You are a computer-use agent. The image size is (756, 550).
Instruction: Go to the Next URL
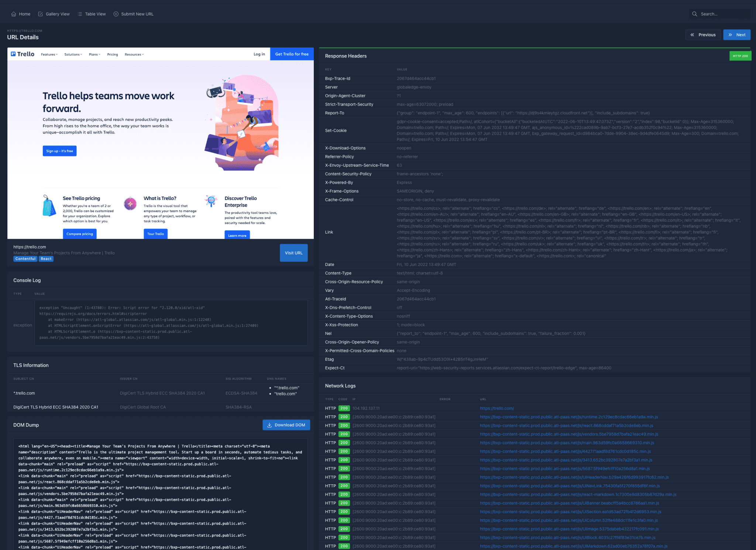click(x=736, y=35)
